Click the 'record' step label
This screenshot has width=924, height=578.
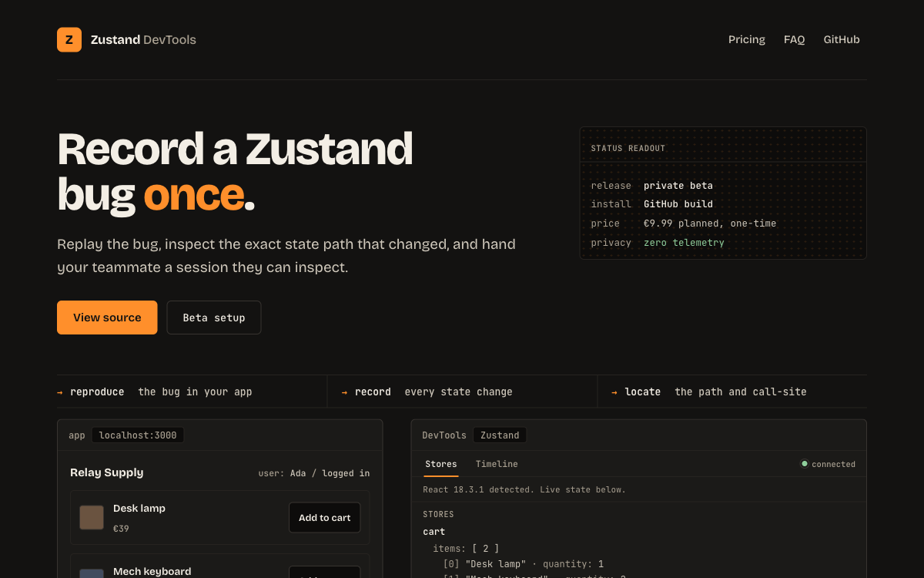(373, 391)
